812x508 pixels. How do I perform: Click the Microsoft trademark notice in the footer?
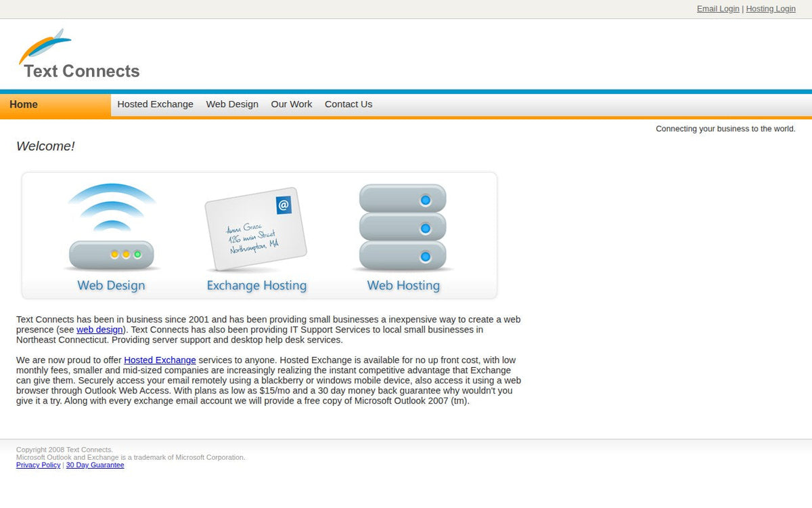point(131,457)
